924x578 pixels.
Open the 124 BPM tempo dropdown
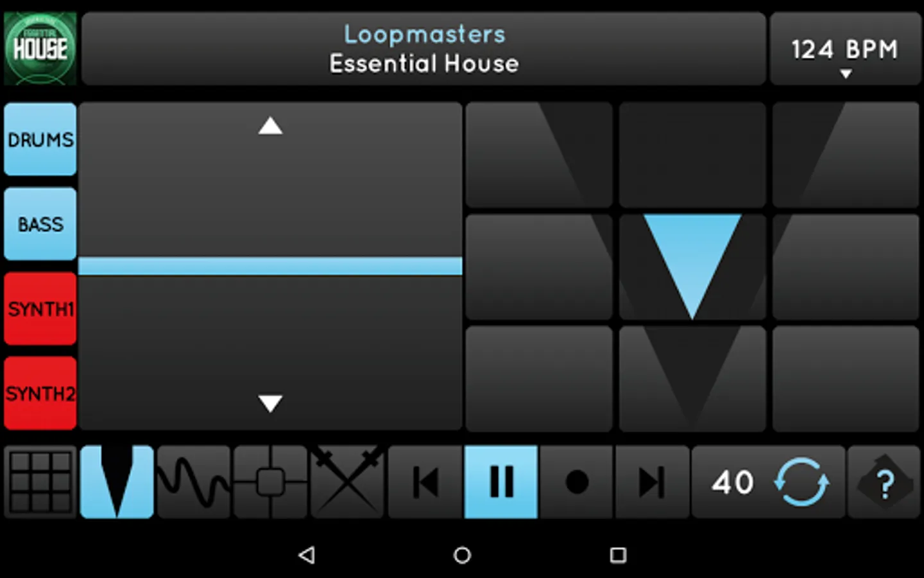pos(845,49)
